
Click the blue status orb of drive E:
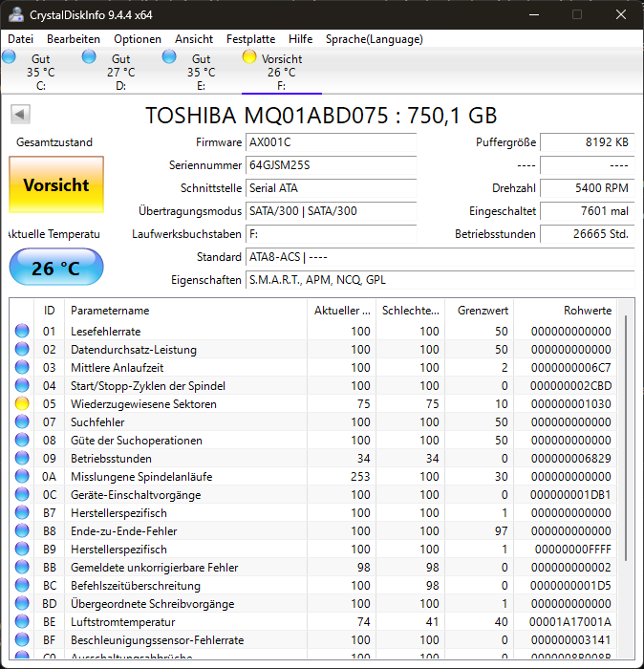point(169,56)
